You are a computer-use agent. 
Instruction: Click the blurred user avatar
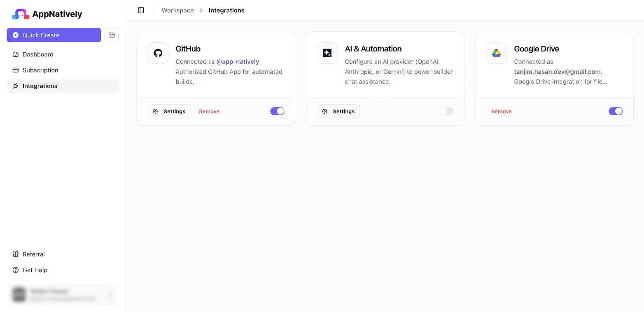(x=19, y=294)
